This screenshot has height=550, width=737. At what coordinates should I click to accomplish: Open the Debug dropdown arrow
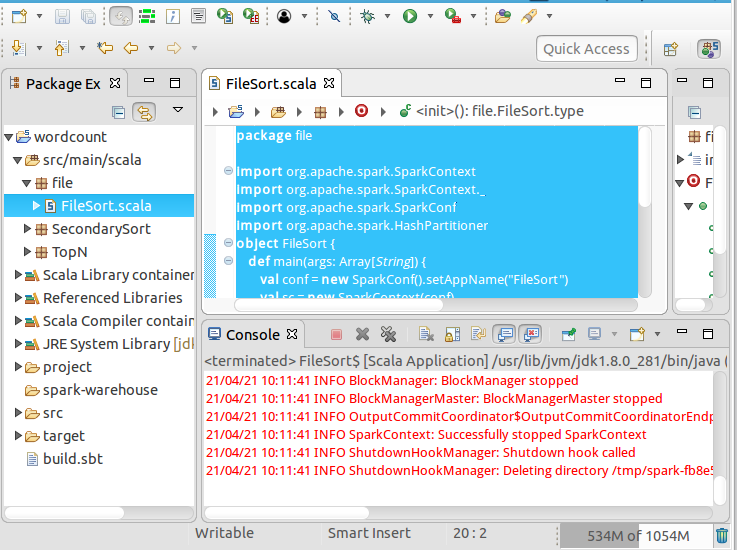(387, 16)
